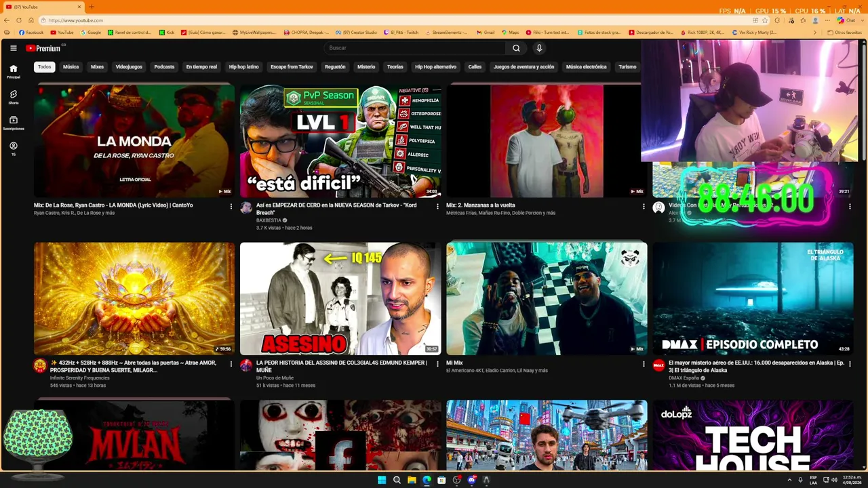
Task: Open the Maps bookmark
Action: pyautogui.click(x=510, y=33)
